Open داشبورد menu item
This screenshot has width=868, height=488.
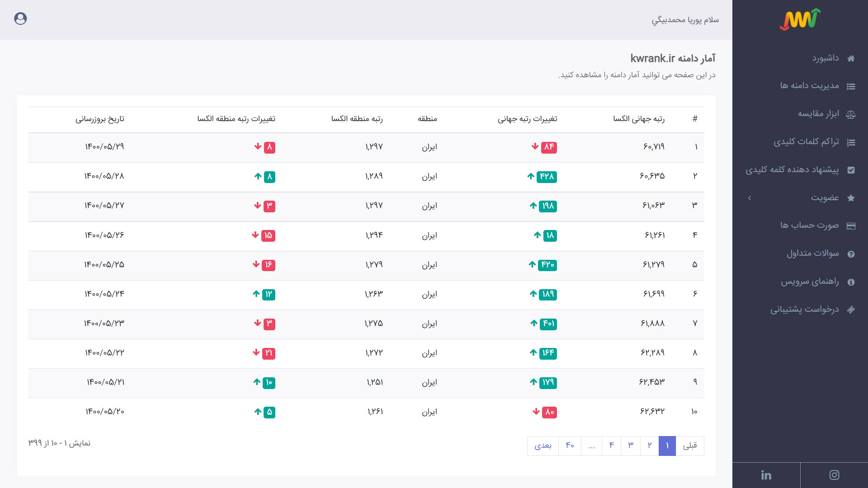(x=825, y=58)
